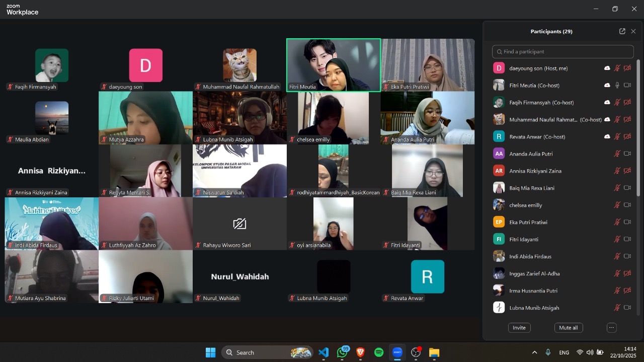Click Revata Anwar's muted microphone icon

[617, 137]
